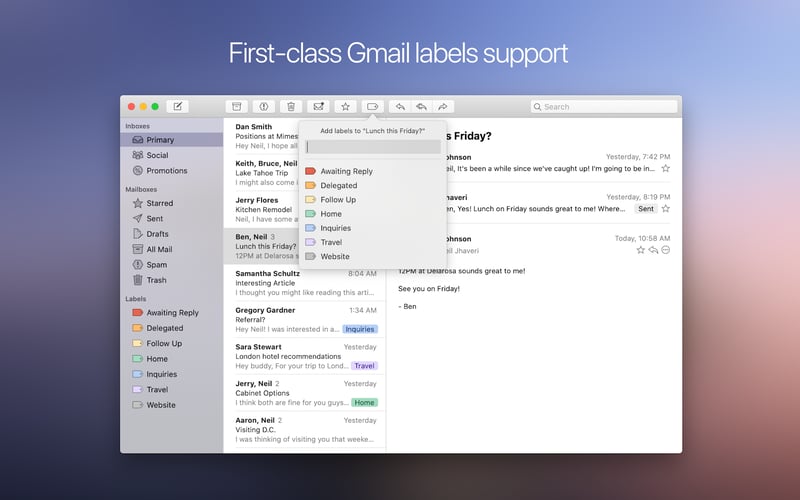Open Sara Stewart London hotel message
Image resolution: width=800 pixels, height=500 pixels.
click(x=305, y=356)
